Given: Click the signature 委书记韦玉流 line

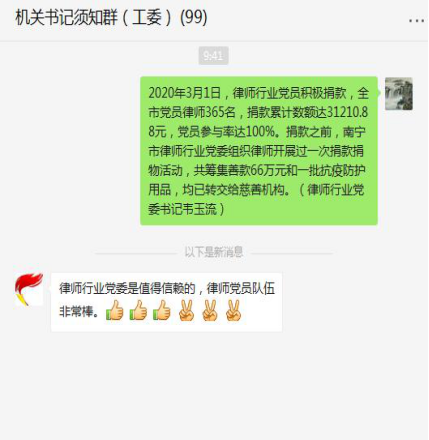Looking at the screenshot, I should tap(183, 209).
